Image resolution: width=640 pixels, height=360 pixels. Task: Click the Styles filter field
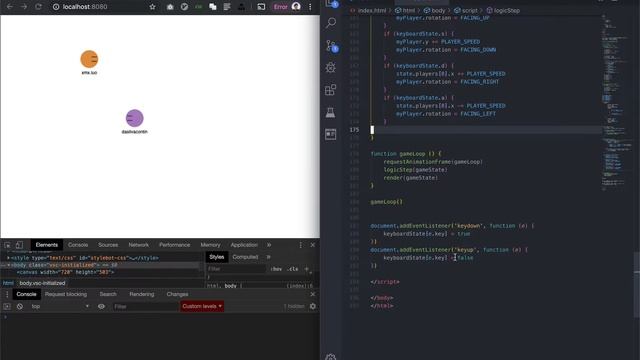[236, 269]
